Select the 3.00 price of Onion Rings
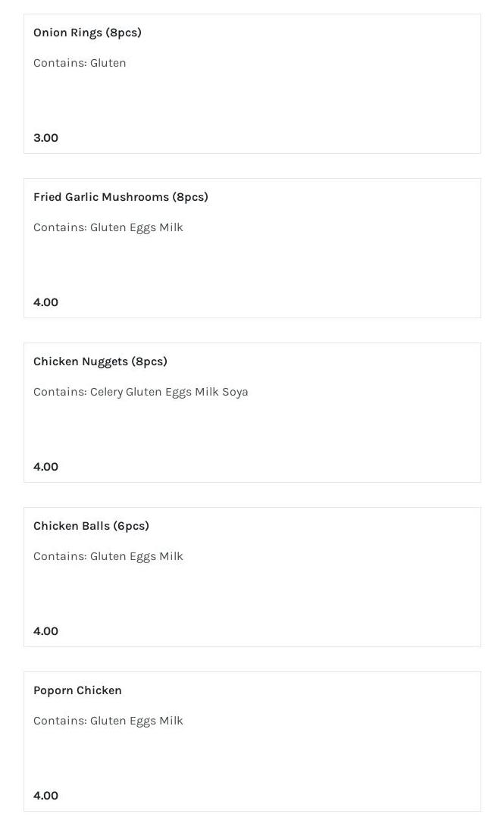The height and width of the screenshot is (823, 504). point(45,138)
